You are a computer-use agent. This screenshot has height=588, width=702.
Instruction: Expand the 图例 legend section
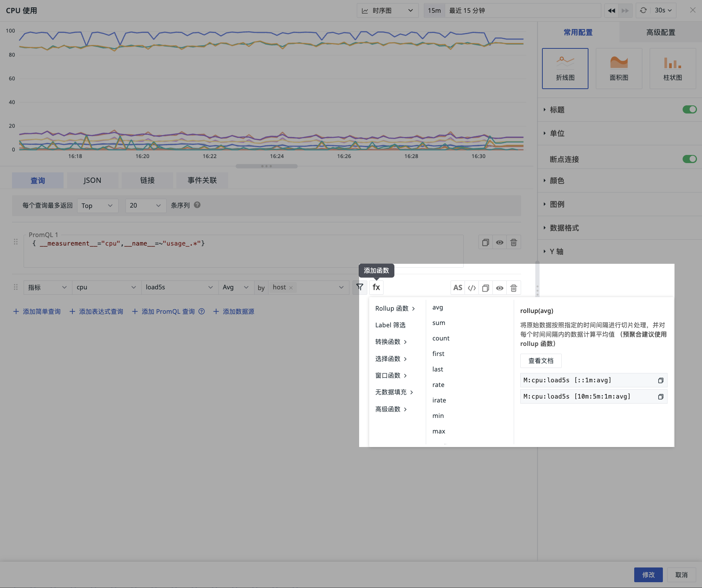(x=620, y=204)
